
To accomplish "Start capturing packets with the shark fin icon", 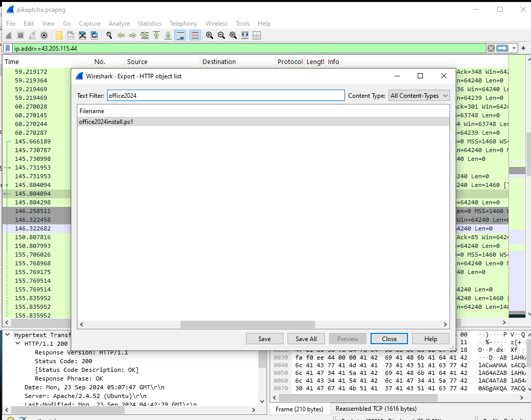I will pos(9,35).
